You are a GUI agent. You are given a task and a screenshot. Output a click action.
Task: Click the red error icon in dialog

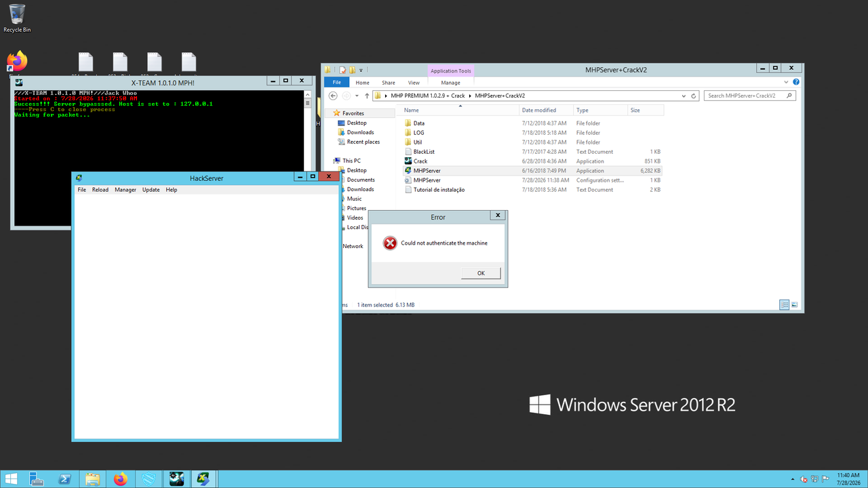pyautogui.click(x=390, y=243)
